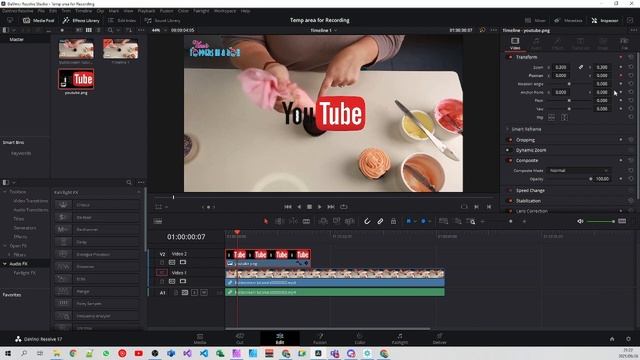The width and height of the screenshot is (640, 360).
Task: Toggle the Cropping enable switch
Action: [510, 140]
